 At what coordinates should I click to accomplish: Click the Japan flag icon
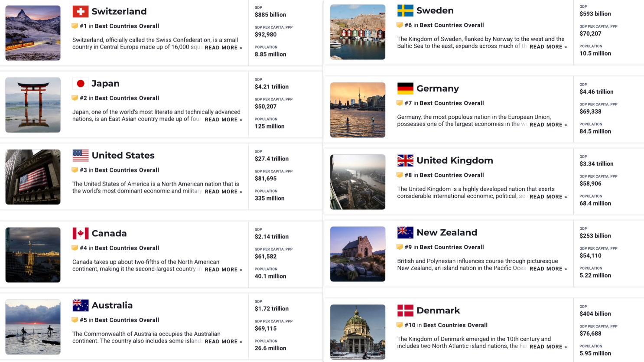click(x=81, y=84)
